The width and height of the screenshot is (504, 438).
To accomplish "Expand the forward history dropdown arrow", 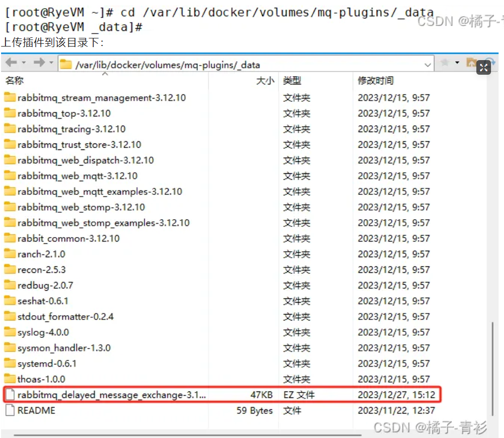I will point(51,63).
